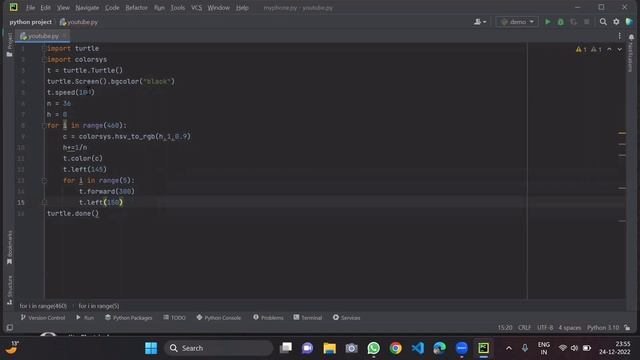Image resolution: width=640 pixels, height=360 pixels.
Task: Click the warnings count indicator
Action: pos(581,49)
